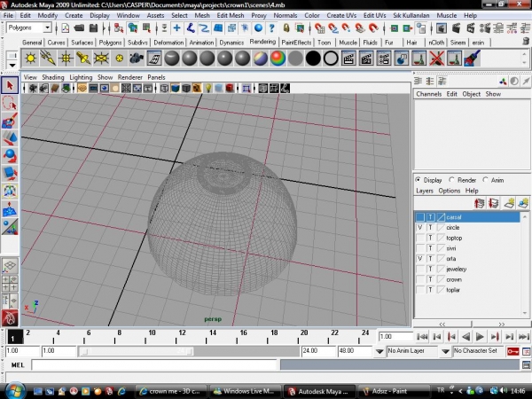Pick the Paint Selection tool

[x=10, y=121]
